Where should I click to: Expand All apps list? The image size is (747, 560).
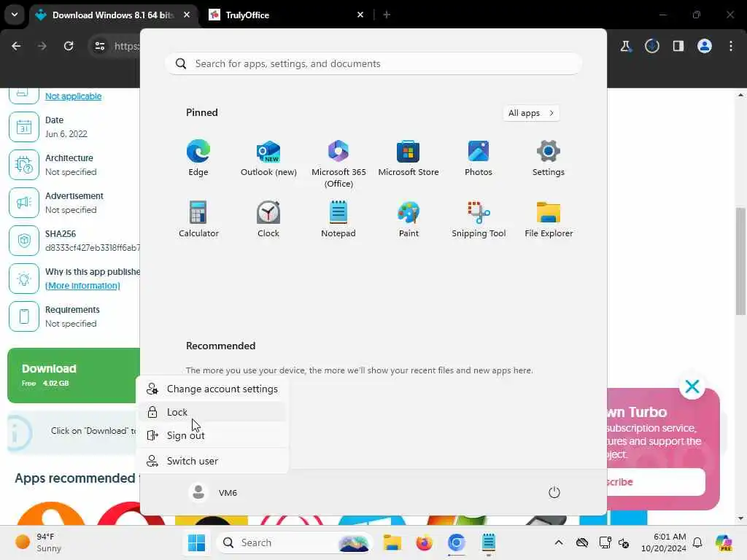(x=531, y=113)
